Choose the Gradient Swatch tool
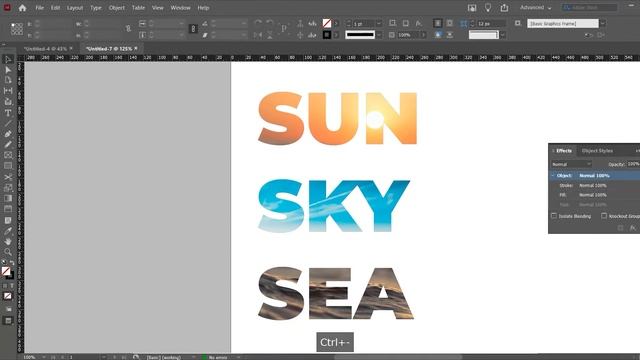 [x=8, y=198]
